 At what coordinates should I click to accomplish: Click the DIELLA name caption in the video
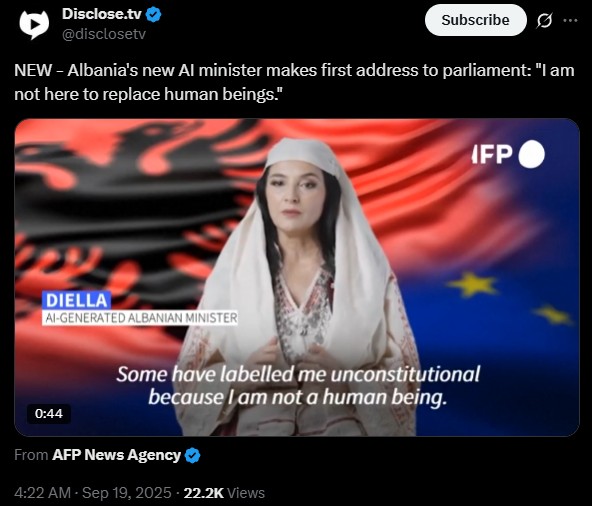pyautogui.click(x=77, y=301)
